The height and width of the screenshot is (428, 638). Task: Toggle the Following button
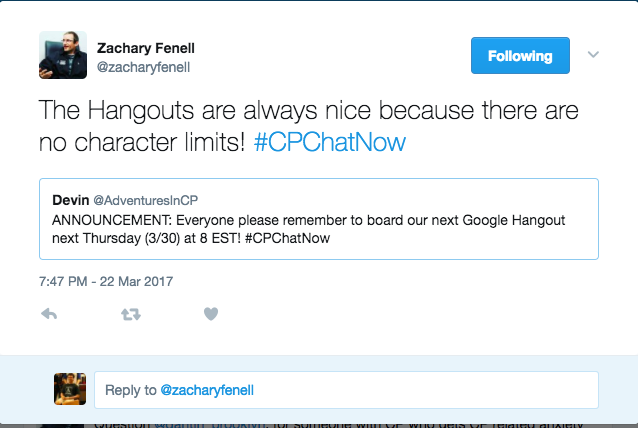click(520, 56)
